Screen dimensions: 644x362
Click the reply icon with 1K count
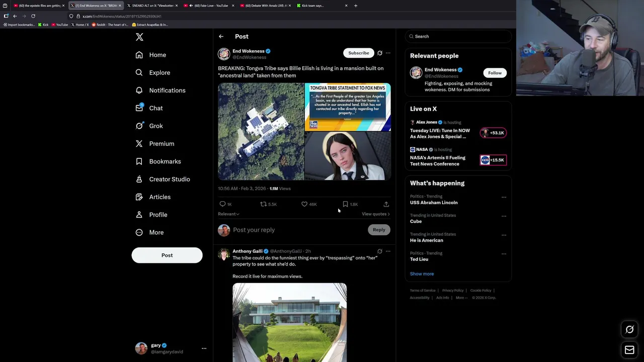click(x=225, y=204)
